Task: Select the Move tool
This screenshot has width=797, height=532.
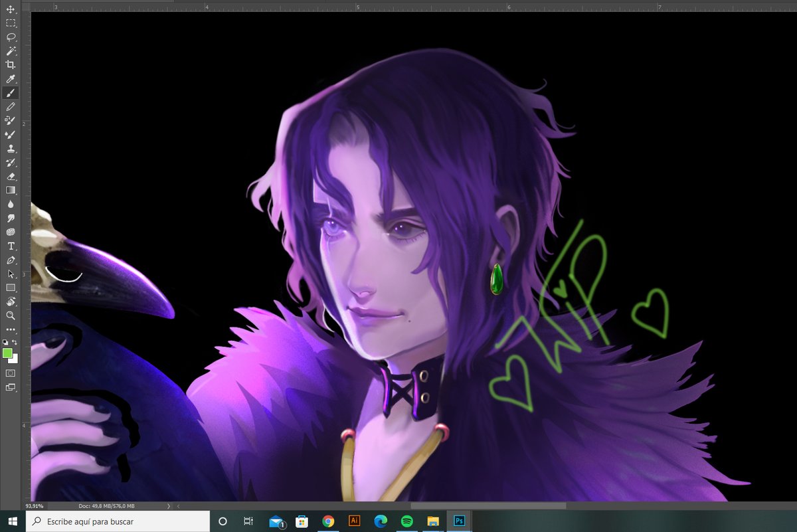Action: (x=11, y=9)
